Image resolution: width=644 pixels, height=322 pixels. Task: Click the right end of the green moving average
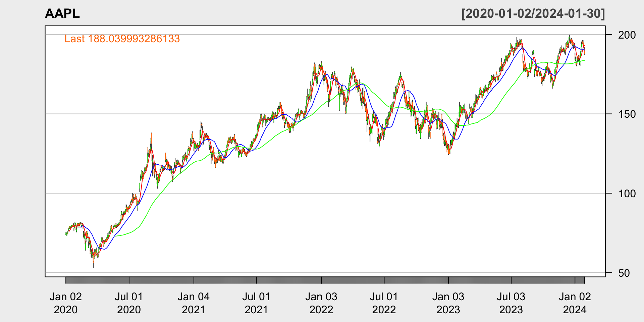tap(584, 60)
